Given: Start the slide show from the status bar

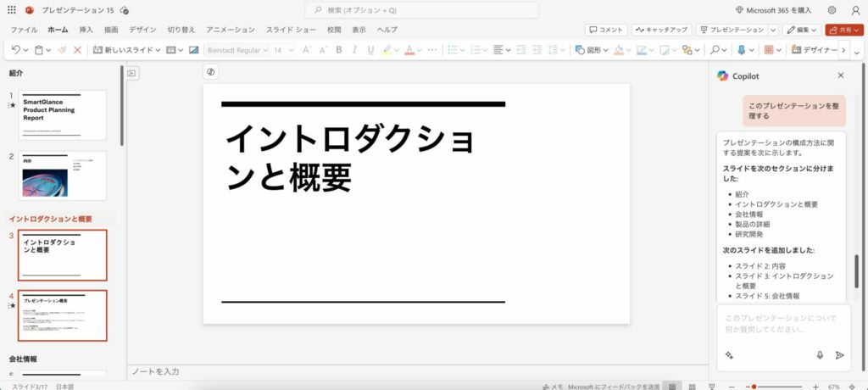Looking at the screenshot, I should (x=712, y=386).
